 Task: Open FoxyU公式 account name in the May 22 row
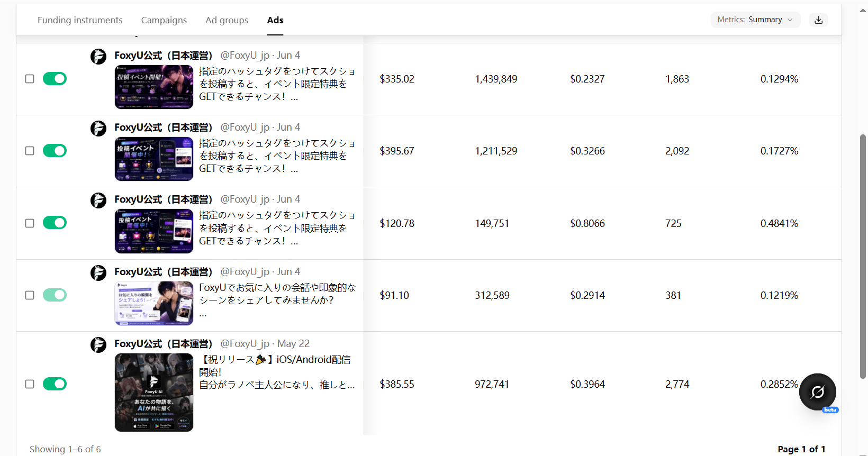pyautogui.click(x=164, y=344)
